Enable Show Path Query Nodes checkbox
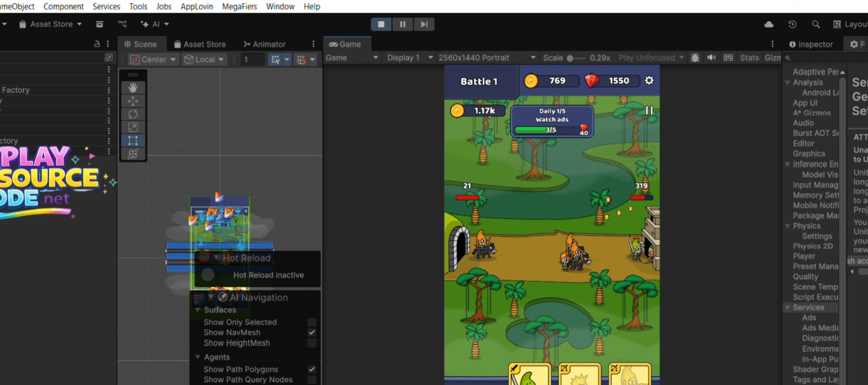 coord(312,380)
